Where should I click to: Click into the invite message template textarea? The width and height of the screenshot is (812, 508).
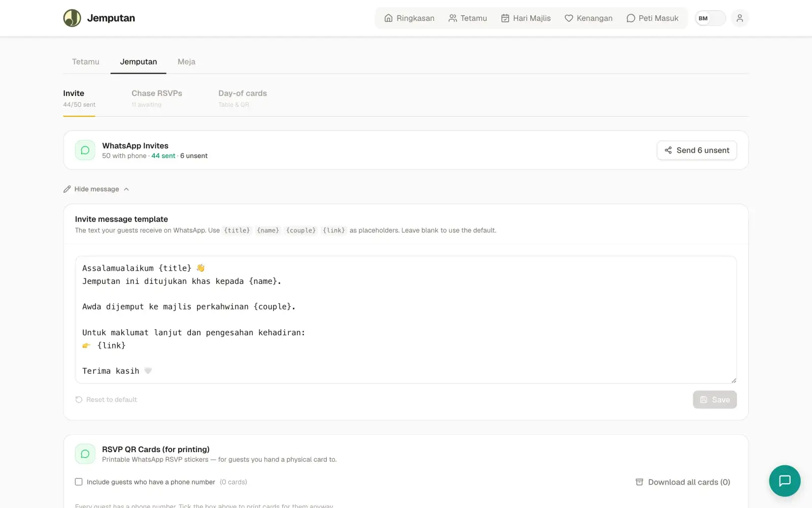pyautogui.click(x=406, y=320)
